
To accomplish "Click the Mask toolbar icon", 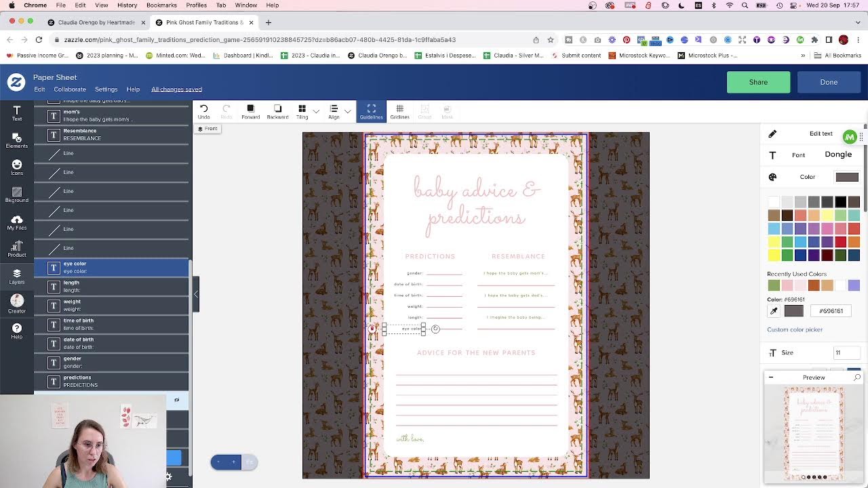I will 447,112.
